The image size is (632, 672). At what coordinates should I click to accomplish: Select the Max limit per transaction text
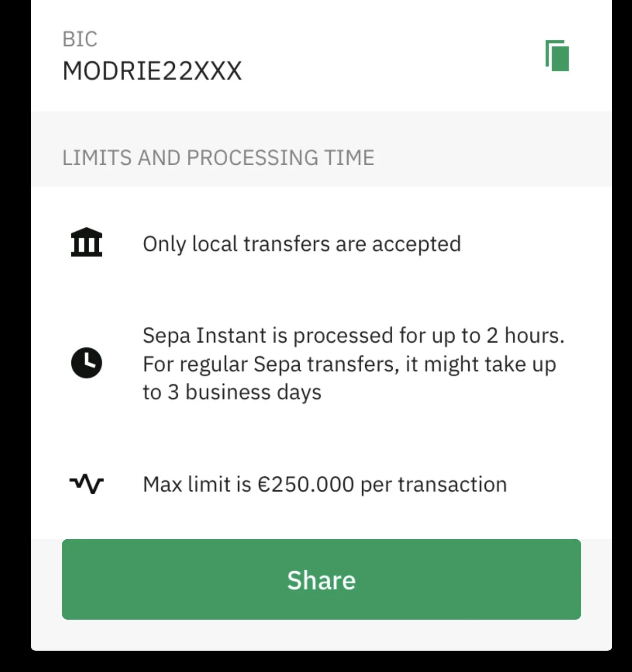click(325, 484)
